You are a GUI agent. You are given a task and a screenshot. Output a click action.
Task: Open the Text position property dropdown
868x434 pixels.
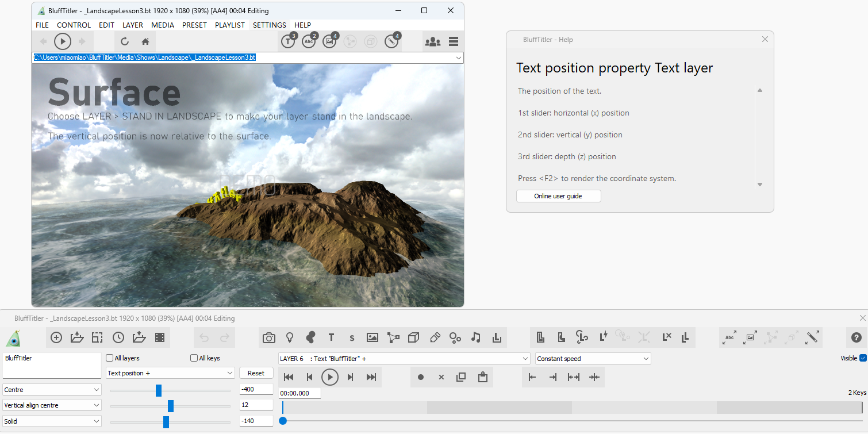[171, 373]
